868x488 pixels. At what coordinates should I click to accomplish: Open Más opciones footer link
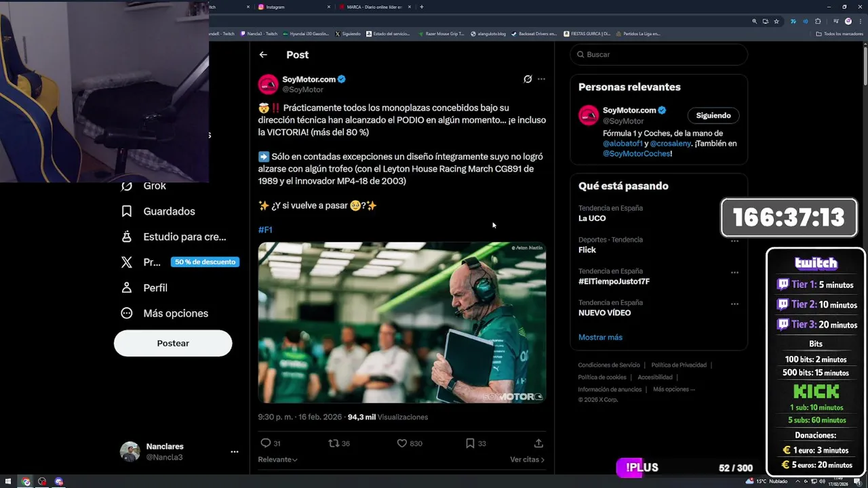[x=674, y=389]
